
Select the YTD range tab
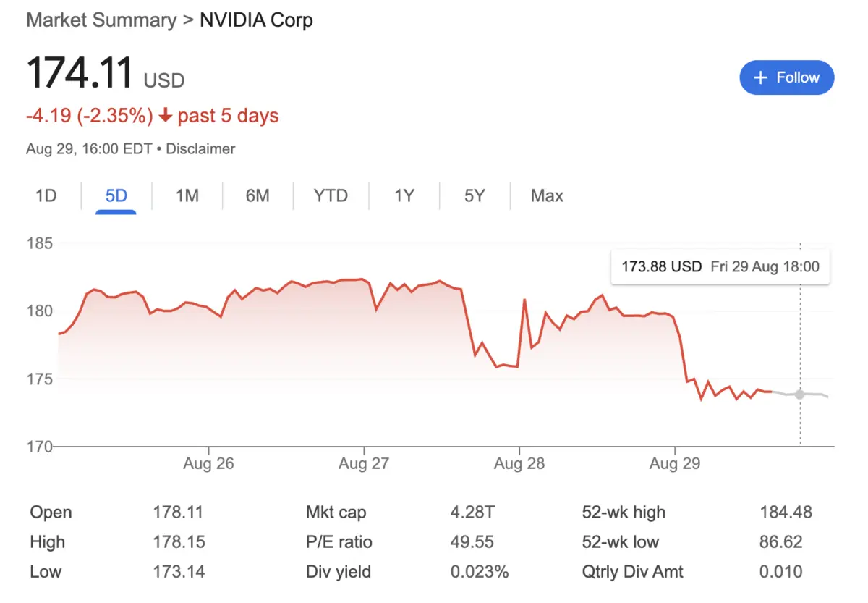pos(331,195)
